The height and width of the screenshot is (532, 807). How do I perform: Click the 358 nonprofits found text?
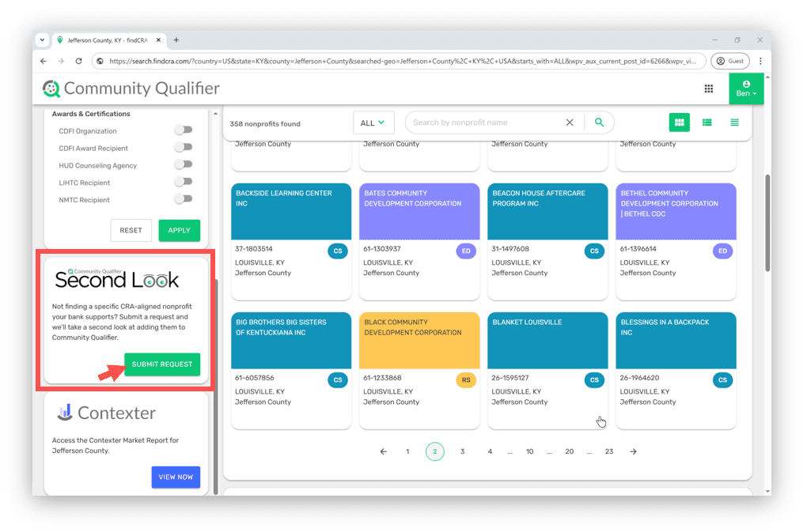point(265,124)
